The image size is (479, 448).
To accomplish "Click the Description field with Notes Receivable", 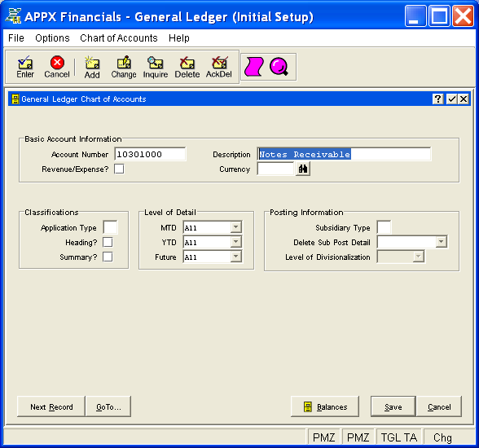I will (344, 154).
